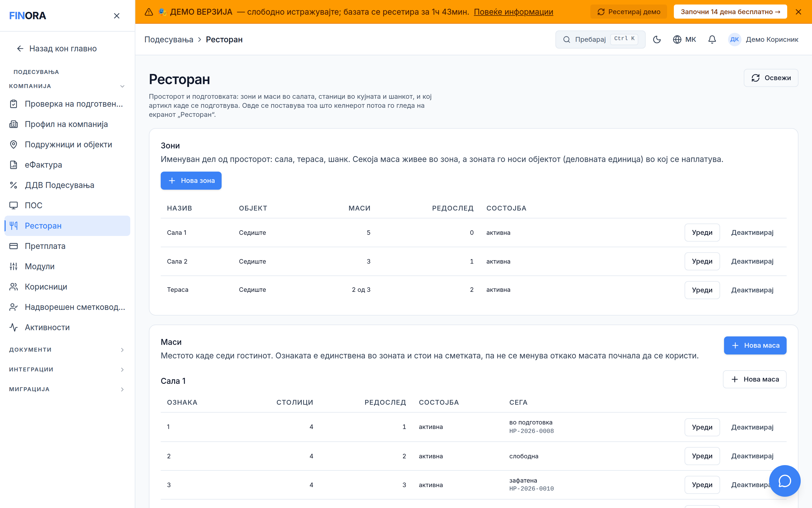Click the 2 од 3 tables value
Screen dimensions: 812x508
click(361, 290)
